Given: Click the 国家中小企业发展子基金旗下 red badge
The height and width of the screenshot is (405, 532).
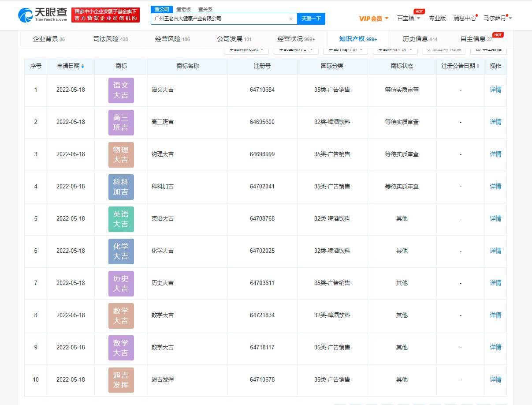Looking at the screenshot, I should click(106, 15).
